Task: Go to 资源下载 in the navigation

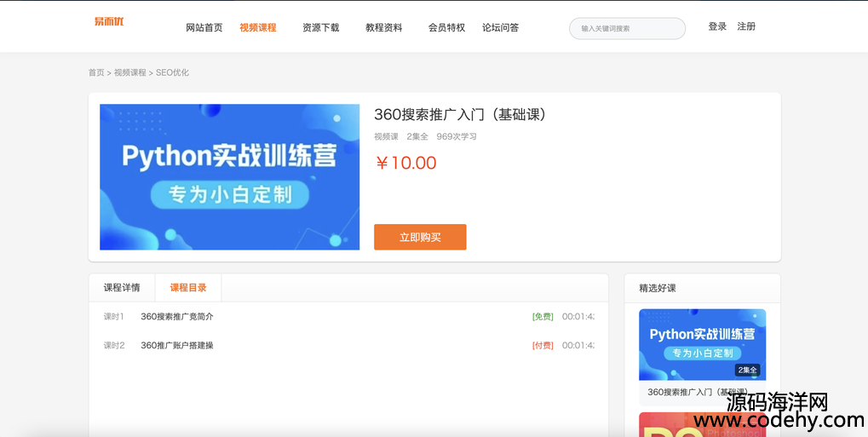Action: pyautogui.click(x=321, y=28)
